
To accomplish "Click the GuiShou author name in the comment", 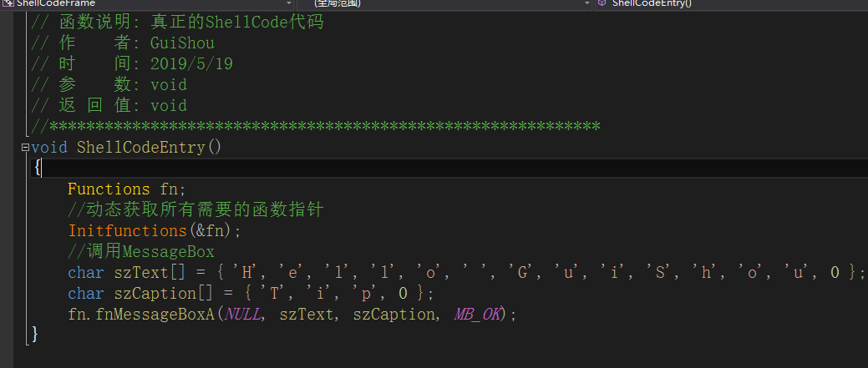I will tap(182, 43).
